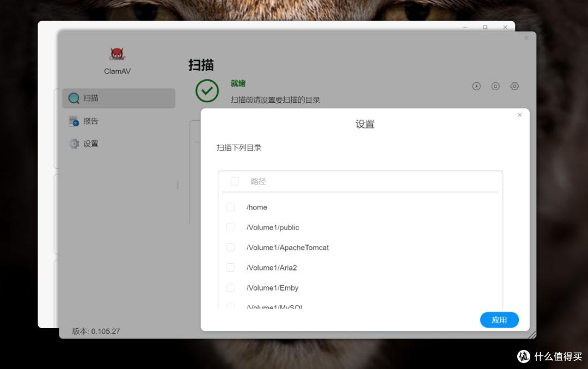Screen dimensions: 588x369
Task: Check the /Volume1/public checkbox
Action: [x=231, y=227]
